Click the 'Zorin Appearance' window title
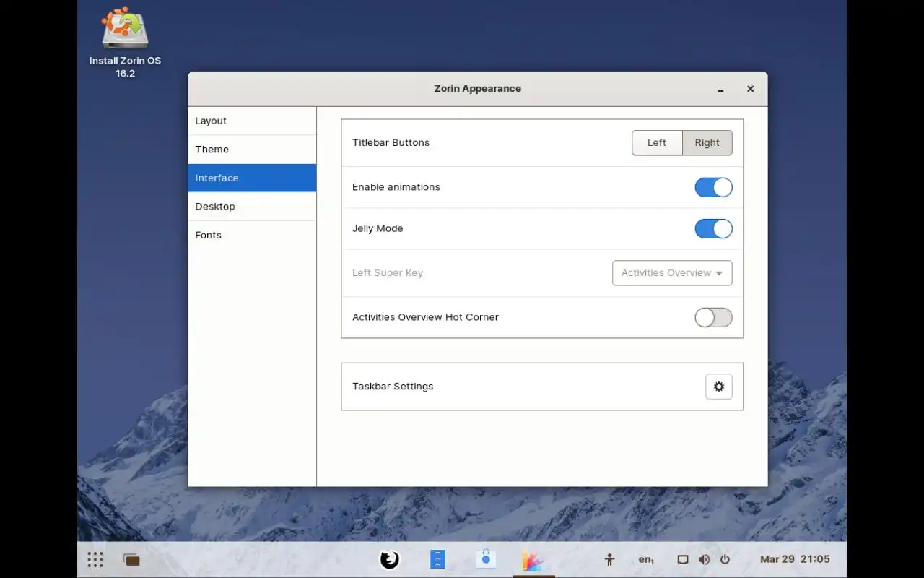The width and height of the screenshot is (924, 578). click(x=477, y=88)
